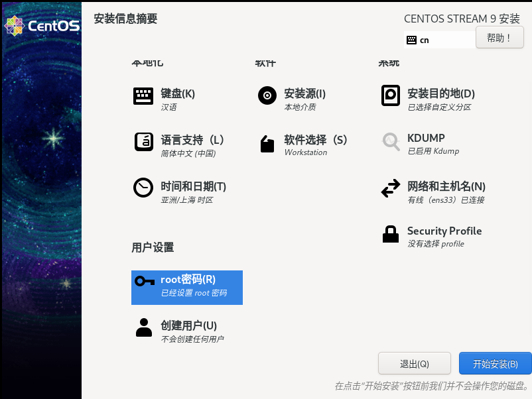Click the 本地介质 source status text
532x399 pixels.
click(300, 107)
